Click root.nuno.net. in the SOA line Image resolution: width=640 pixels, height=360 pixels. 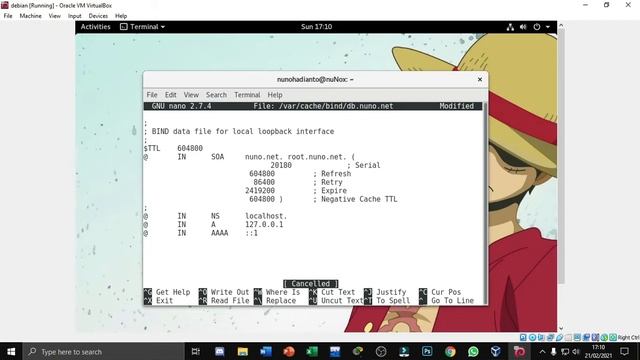click(x=317, y=157)
